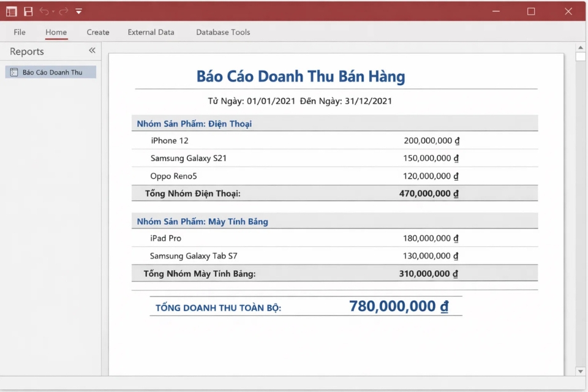
Task: Open the External Data tab
Action: point(150,32)
